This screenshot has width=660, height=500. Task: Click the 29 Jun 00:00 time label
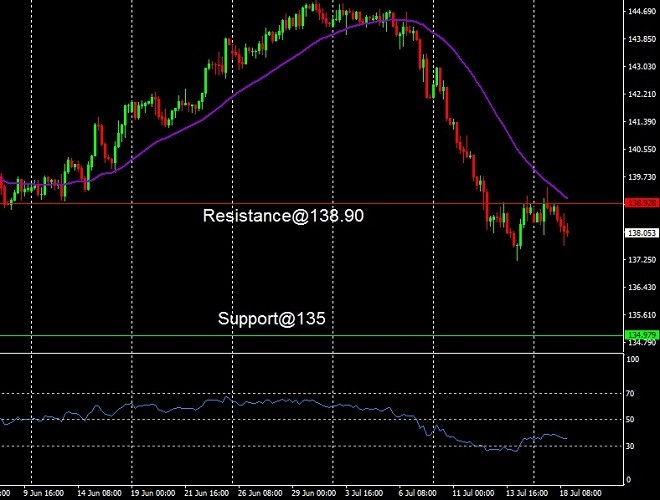tap(314, 493)
